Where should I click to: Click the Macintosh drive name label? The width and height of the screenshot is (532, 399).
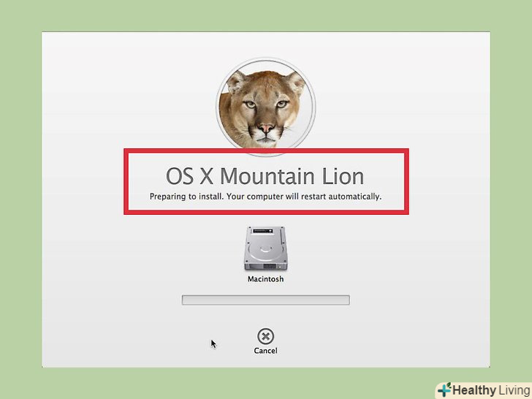266,279
